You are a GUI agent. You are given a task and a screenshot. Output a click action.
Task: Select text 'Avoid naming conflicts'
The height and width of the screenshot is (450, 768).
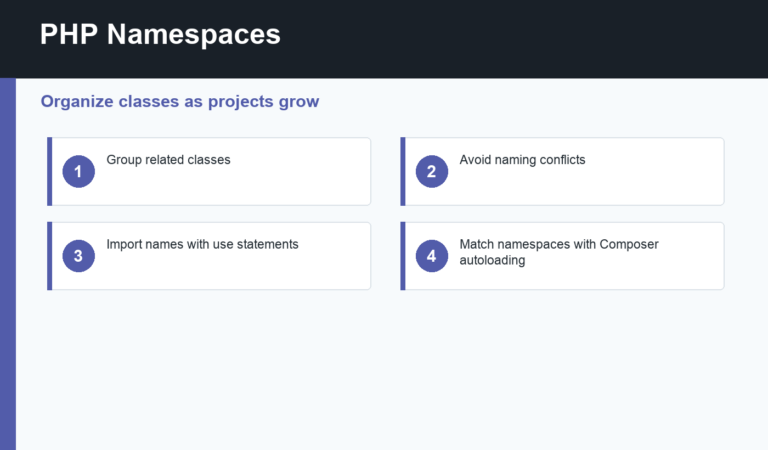[x=522, y=160]
